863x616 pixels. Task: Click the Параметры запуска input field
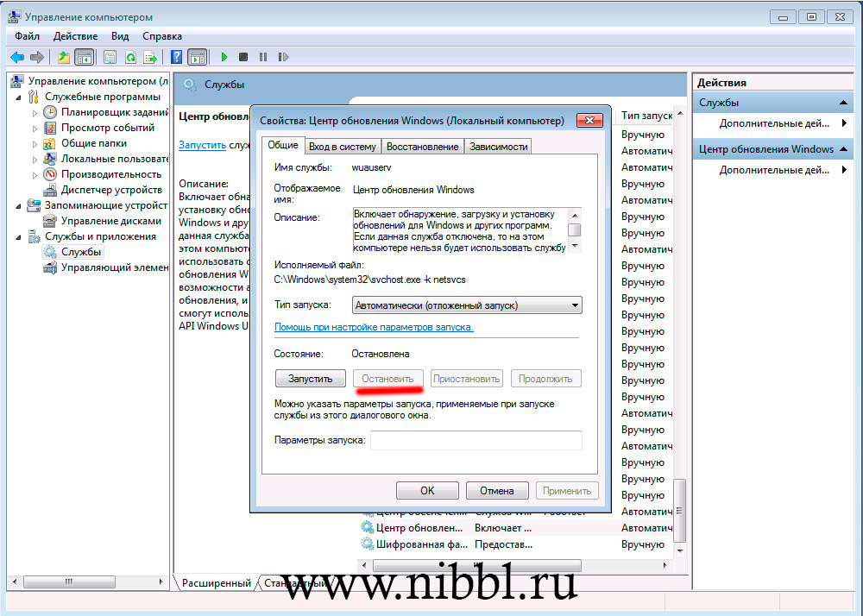click(x=476, y=440)
